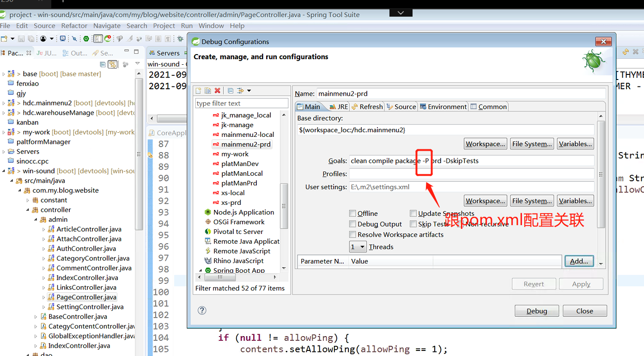
Task: Open Package Explorer view menu triangle
Action: pos(137,64)
